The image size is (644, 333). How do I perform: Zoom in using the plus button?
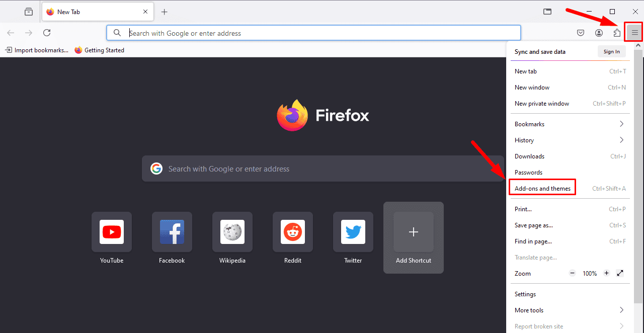coord(606,273)
